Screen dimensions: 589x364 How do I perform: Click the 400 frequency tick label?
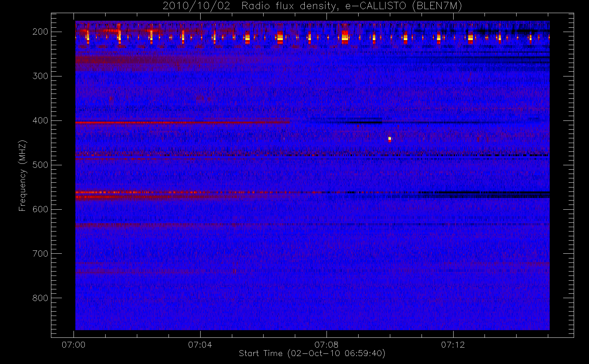40,120
